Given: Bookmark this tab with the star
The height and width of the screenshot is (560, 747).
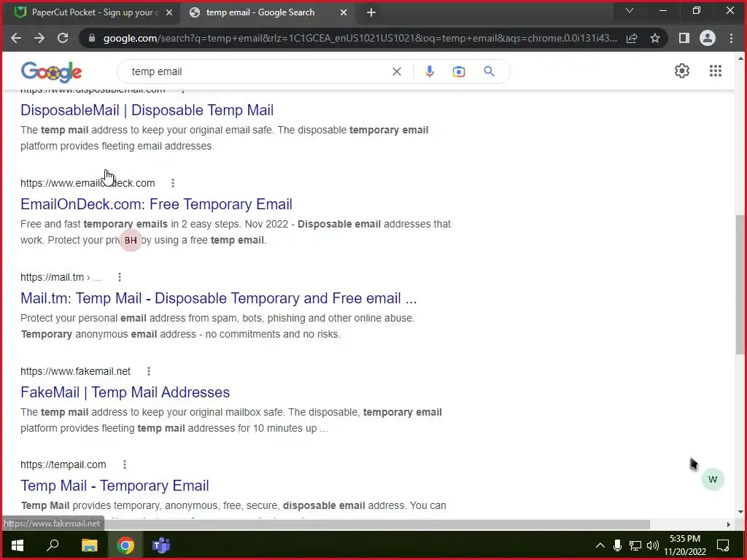Looking at the screenshot, I should 655,38.
